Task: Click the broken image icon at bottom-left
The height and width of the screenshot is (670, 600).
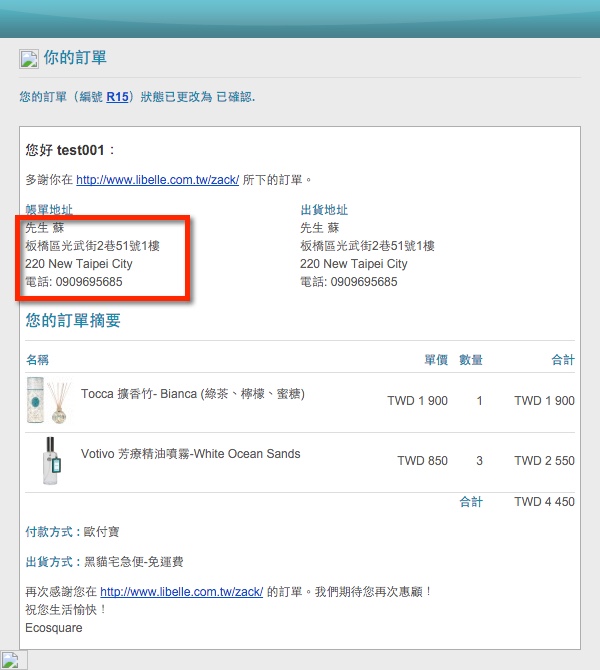Action: coord(13,659)
